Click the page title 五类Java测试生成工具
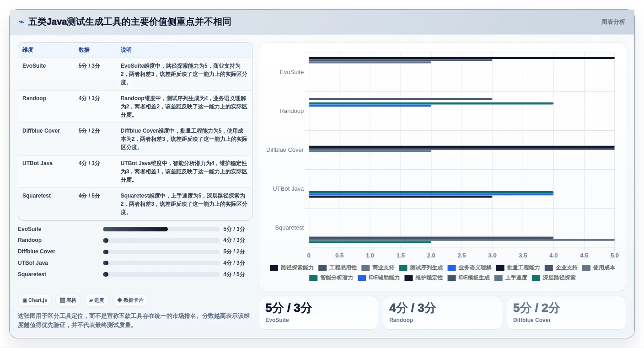 pos(129,22)
